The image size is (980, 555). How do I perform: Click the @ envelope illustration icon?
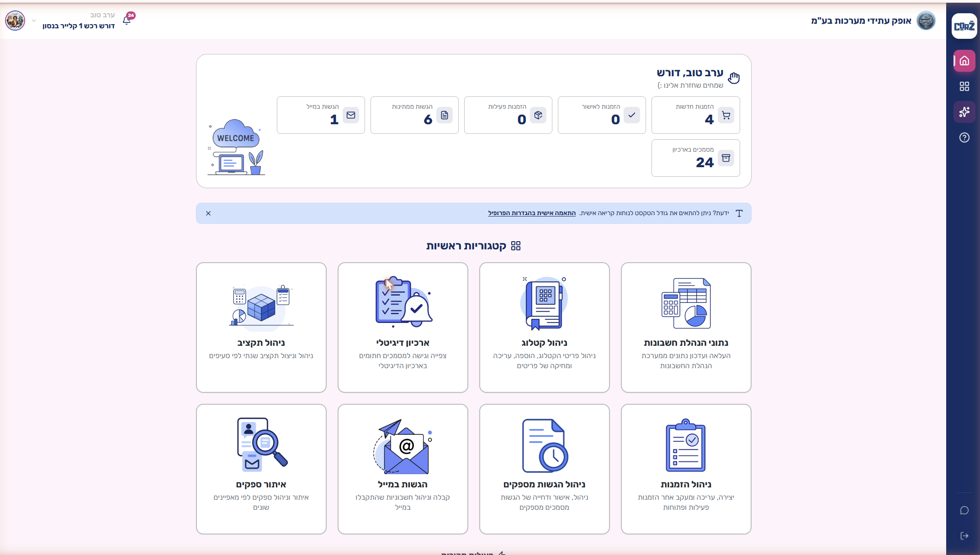(x=403, y=446)
